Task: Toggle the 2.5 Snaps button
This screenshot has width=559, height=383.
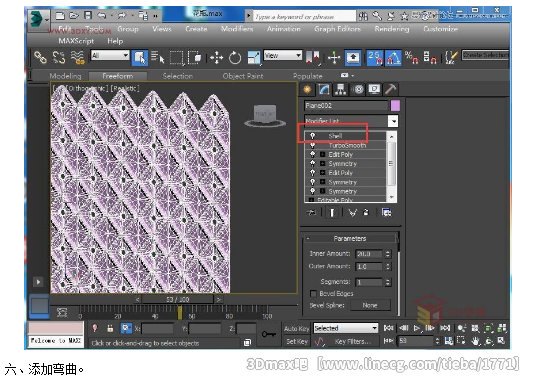Action: pos(375,57)
